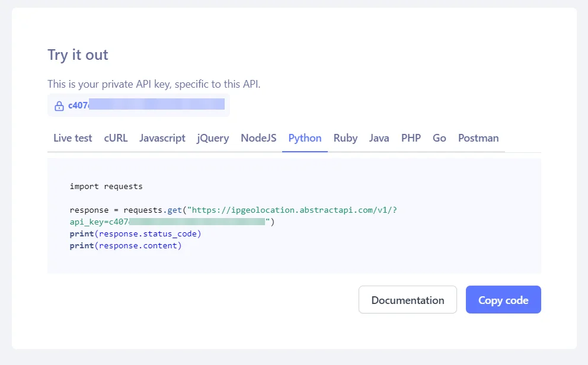This screenshot has height=365, width=588.
Task: Click 'print(response.status_code)' line
Action: [135, 234]
